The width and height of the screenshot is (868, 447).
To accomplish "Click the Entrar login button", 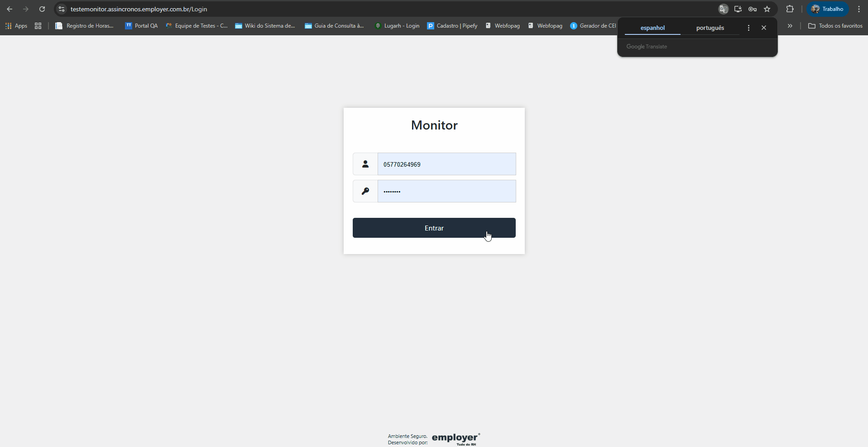I will pyautogui.click(x=434, y=228).
